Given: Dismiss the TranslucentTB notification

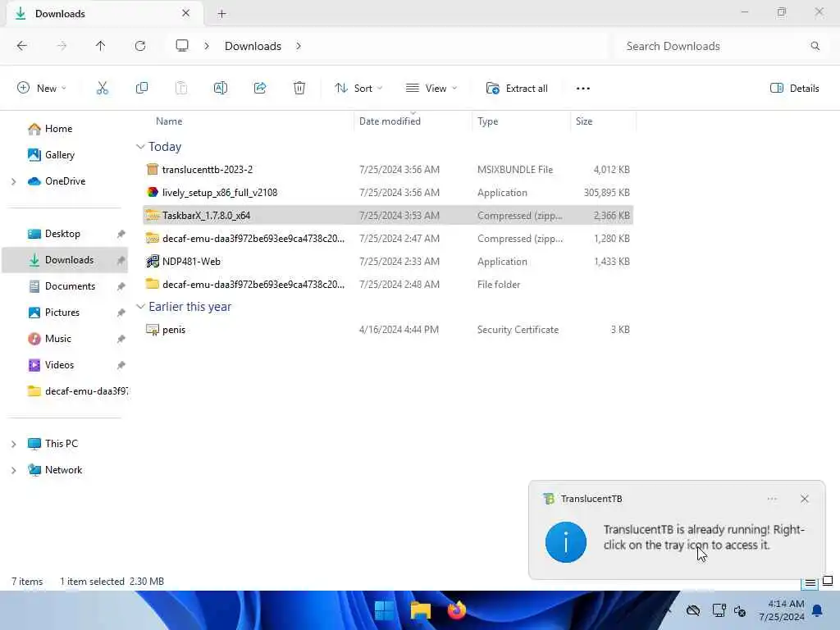Looking at the screenshot, I should [805, 499].
